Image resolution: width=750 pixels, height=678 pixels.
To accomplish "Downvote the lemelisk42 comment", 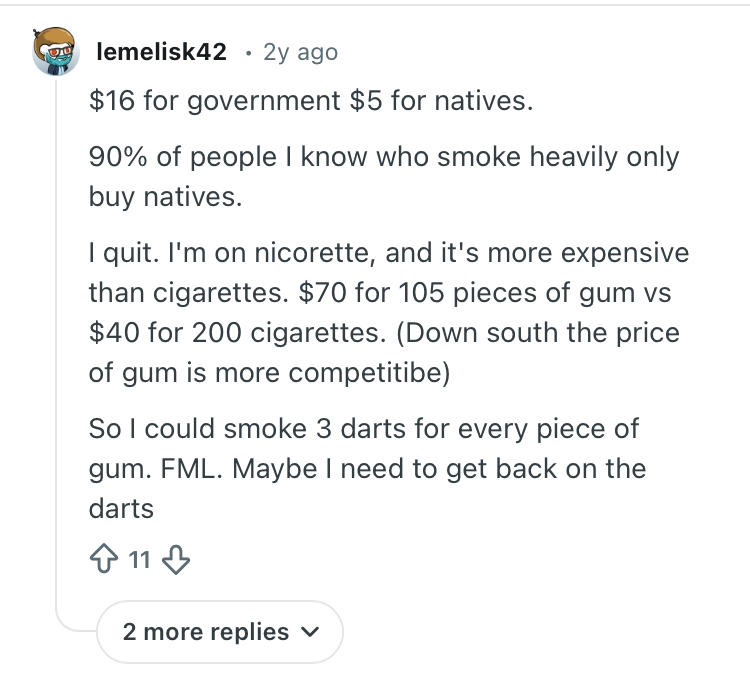I will click(x=175, y=560).
